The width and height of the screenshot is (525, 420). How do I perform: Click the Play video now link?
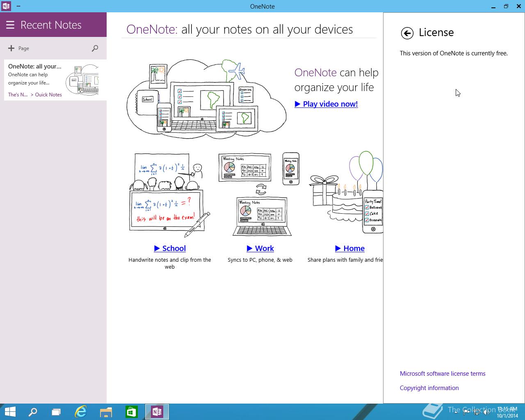coord(326,104)
